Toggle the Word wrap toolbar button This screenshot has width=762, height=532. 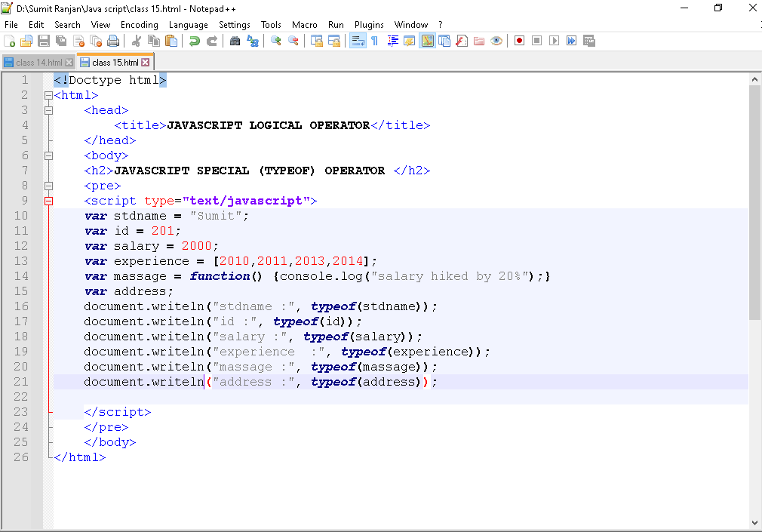[x=358, y=41]
